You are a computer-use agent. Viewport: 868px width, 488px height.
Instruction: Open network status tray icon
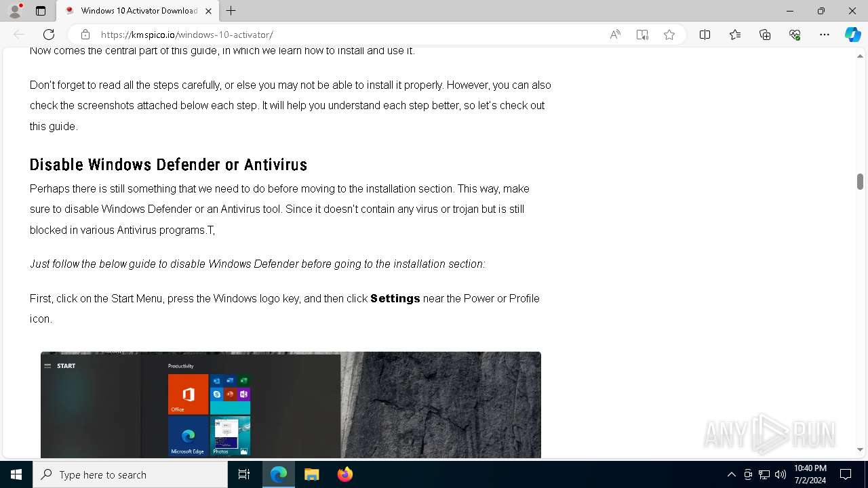(764, 474)
